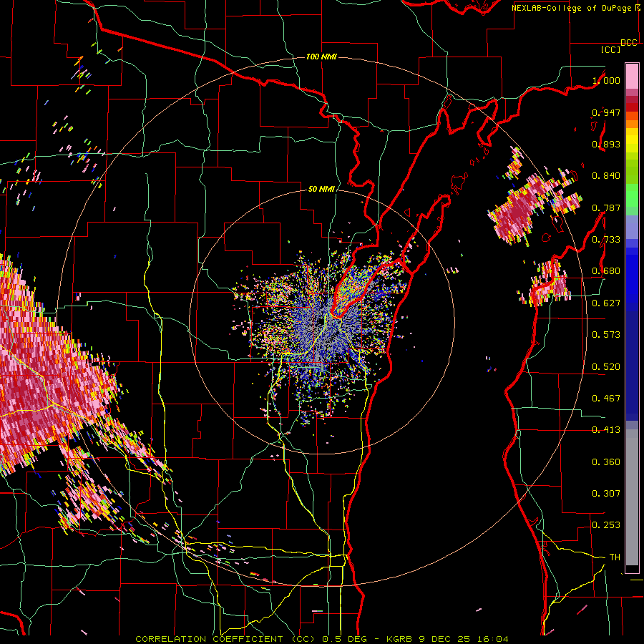Viewport: 644px width, 644px height.
Task: Click the gray lower segment of color bar
Action: 632,497
